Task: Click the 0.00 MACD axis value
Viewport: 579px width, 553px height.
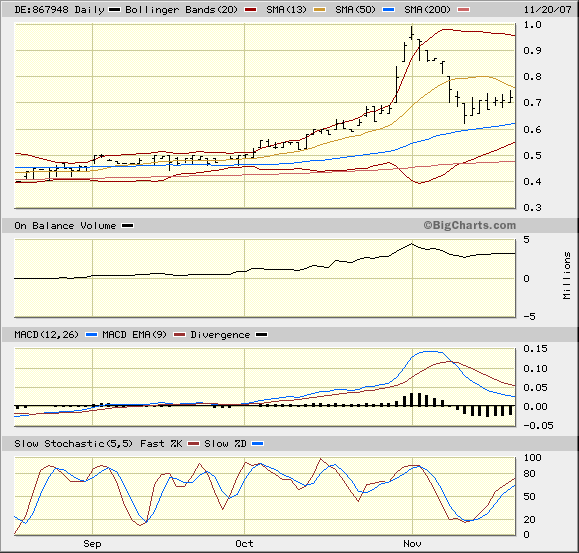Action: (535, 407)
